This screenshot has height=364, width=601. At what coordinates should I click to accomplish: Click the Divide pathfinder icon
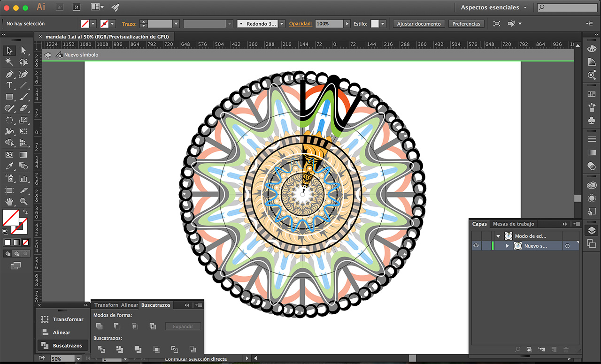pyautogui.click(x=101, y=349)
